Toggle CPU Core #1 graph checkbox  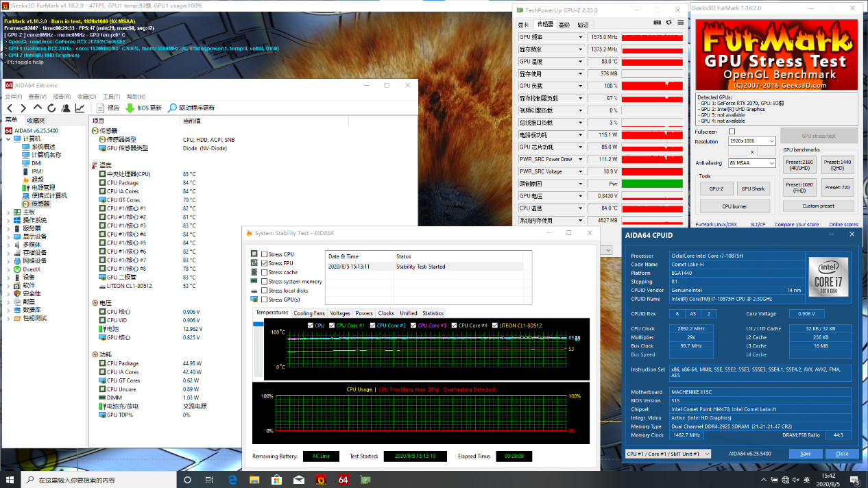(332, 326)
